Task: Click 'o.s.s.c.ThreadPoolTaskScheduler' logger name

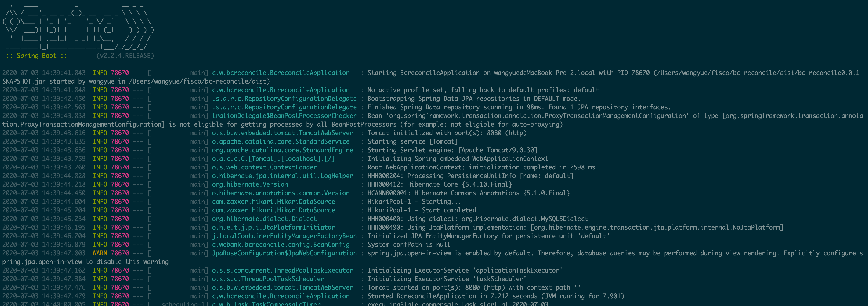Action: (x=268, y=279)
